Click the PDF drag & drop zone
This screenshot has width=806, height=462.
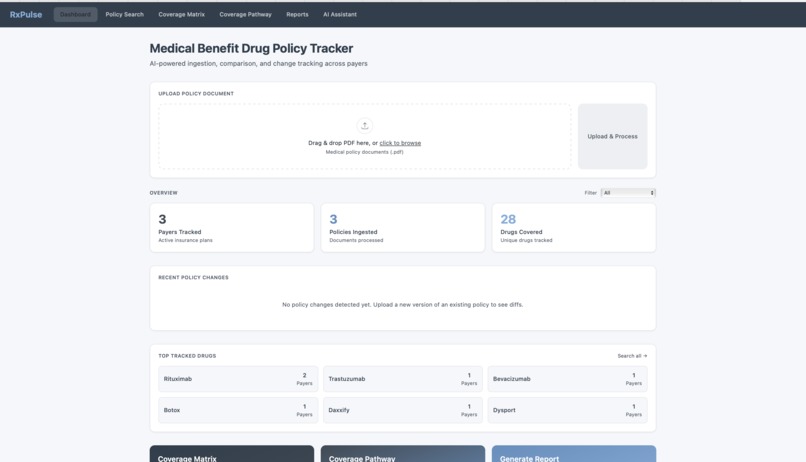click(364, 136)
